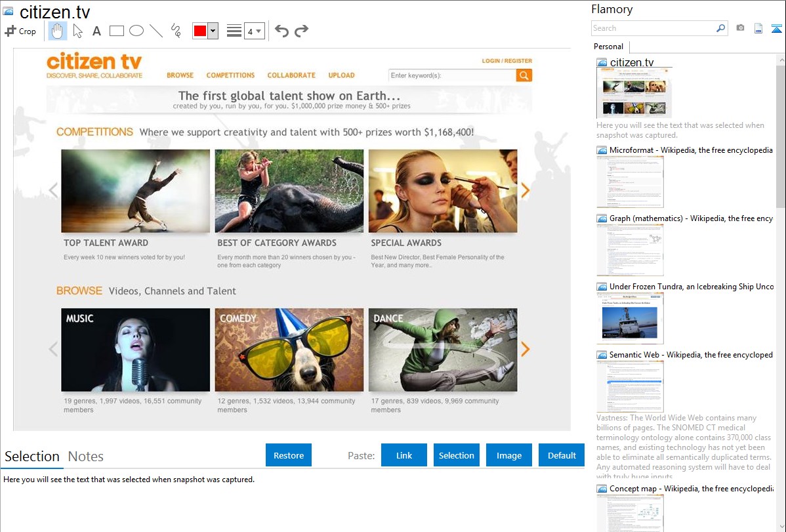This screenshot has width=786, height=532.
Task: Open the color picker dropdown arrow
Action: click(213, 31)
